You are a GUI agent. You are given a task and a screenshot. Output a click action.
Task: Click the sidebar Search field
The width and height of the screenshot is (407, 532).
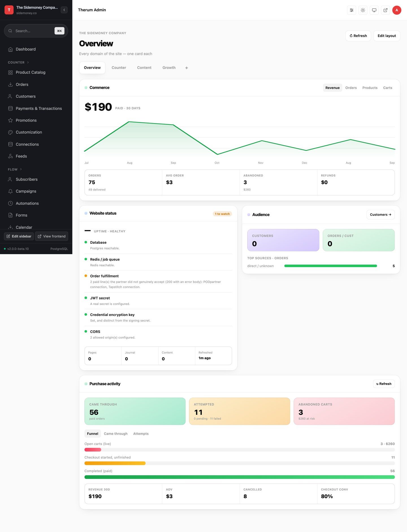(x=36, y=31)
